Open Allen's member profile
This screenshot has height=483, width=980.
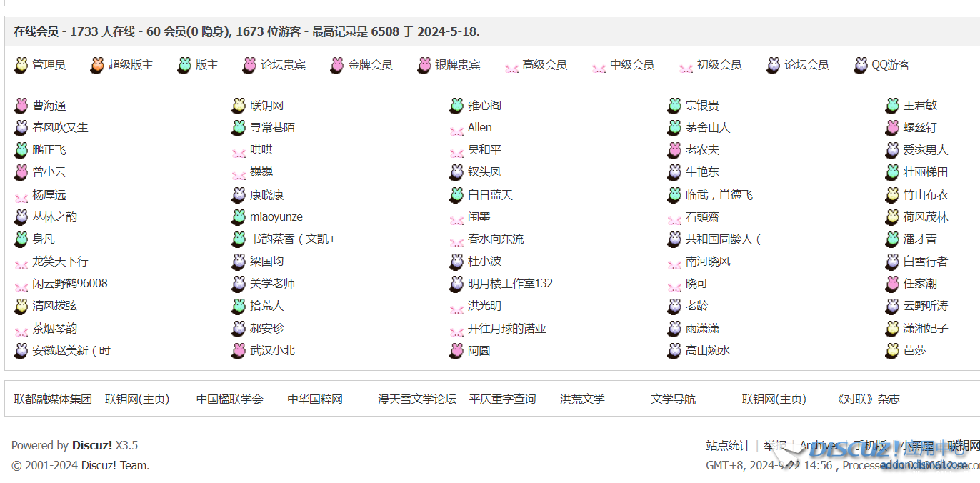[479, 128]
